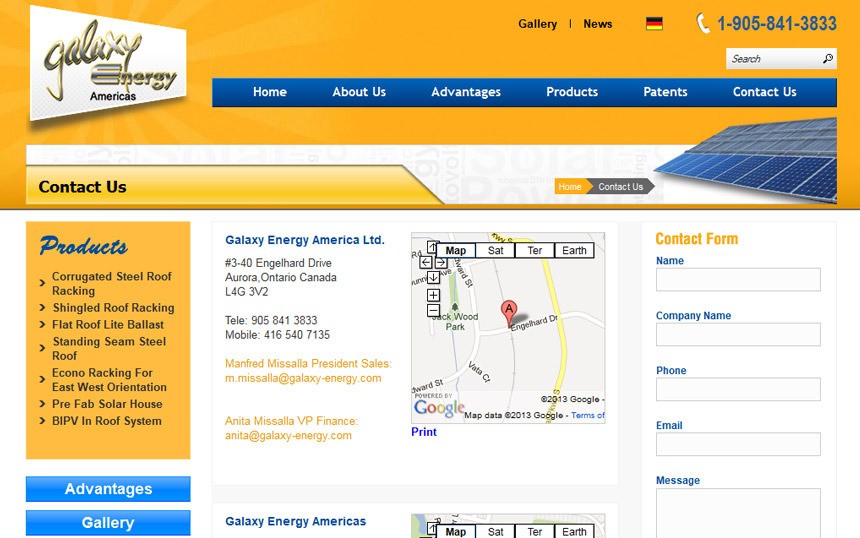Click the address line #3-40 Engelhard Drive

point(278,263)
